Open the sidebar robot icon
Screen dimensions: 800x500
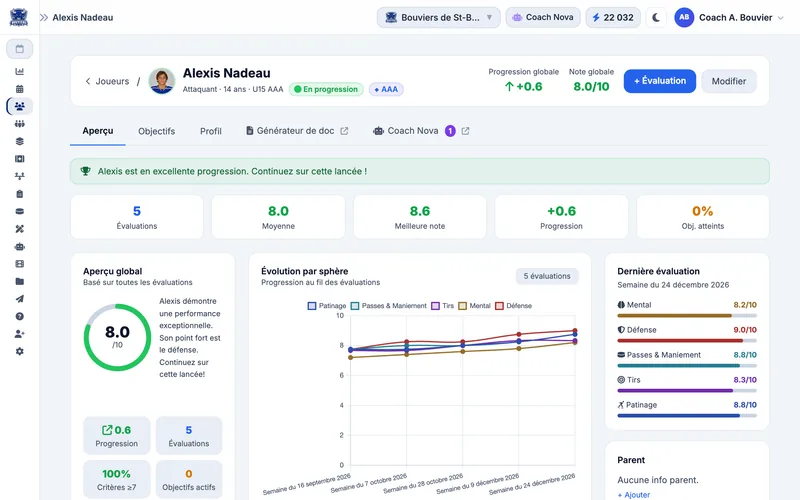(19, 246)
